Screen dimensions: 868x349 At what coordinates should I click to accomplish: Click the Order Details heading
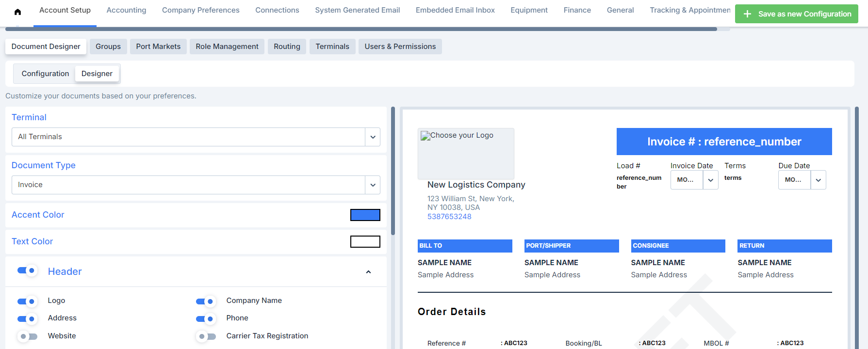point(452,312)
